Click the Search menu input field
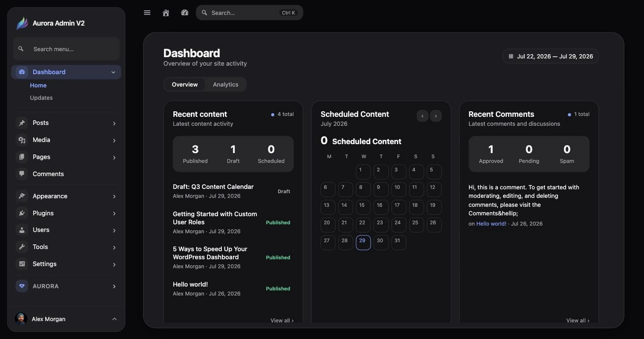 pos(66,49)
